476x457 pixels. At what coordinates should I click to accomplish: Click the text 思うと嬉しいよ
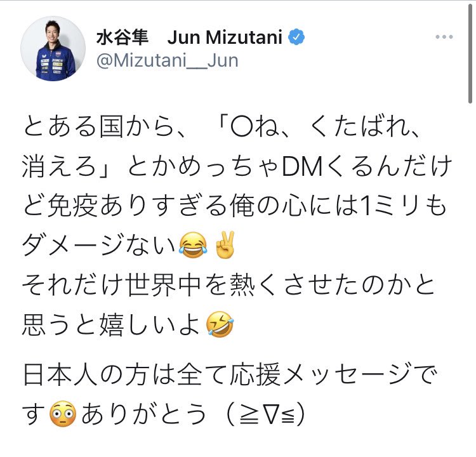point(111,324)
